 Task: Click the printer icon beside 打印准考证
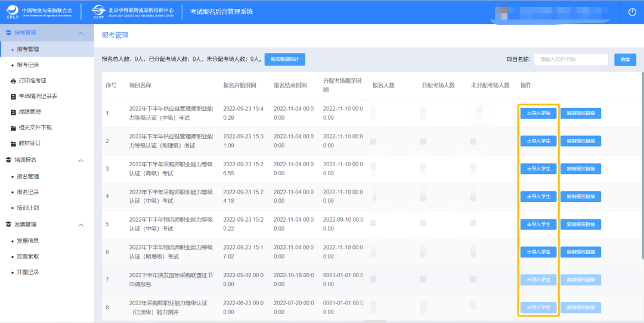tap(13, 81)
